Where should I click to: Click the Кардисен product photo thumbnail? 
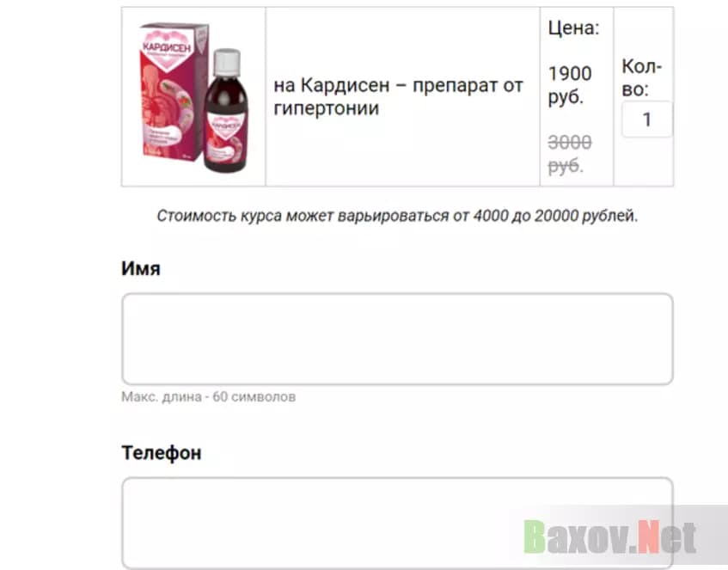coord(194,97)
